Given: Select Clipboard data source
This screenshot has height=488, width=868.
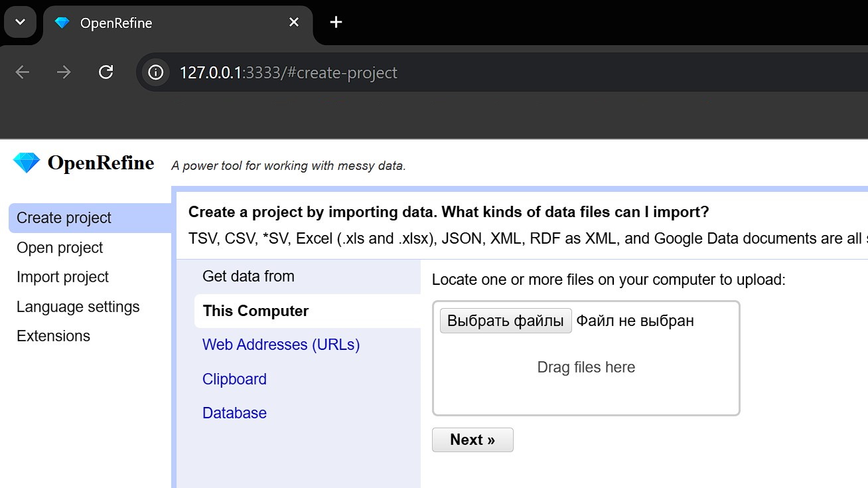Looking at the screenshot, I should coord(234,379).
